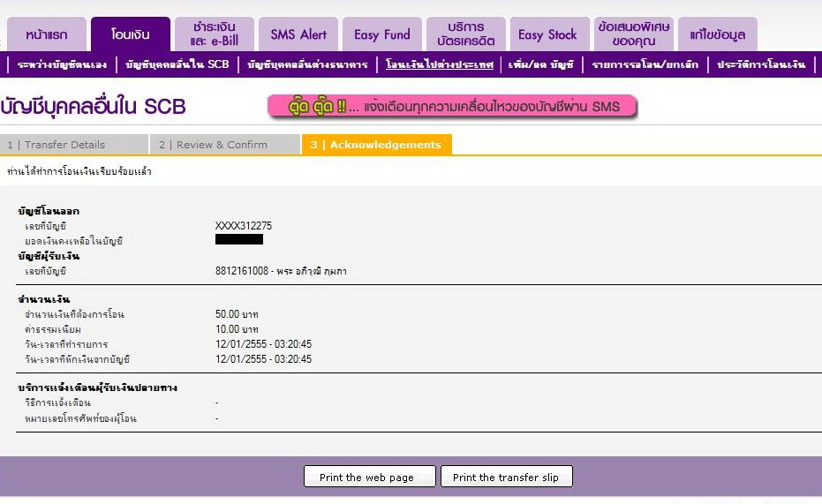Open รายการรอโอน/ยกเลิก submenu item
The width and height of the screenshot is (822, 504).
[x=645, y=64]
